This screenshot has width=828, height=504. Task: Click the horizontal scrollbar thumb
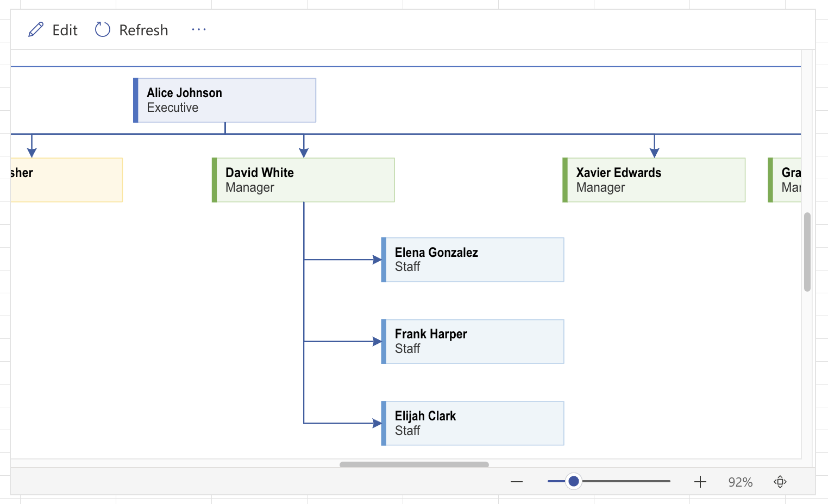pyautogui.click(x=414, y=464)
